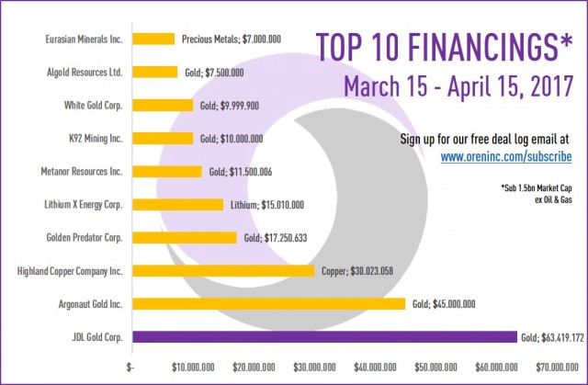Select the Precious Metals; $7.000.000 label
Image resolution: width=588 pixels, height=385 pixels.
click(232, 40)
